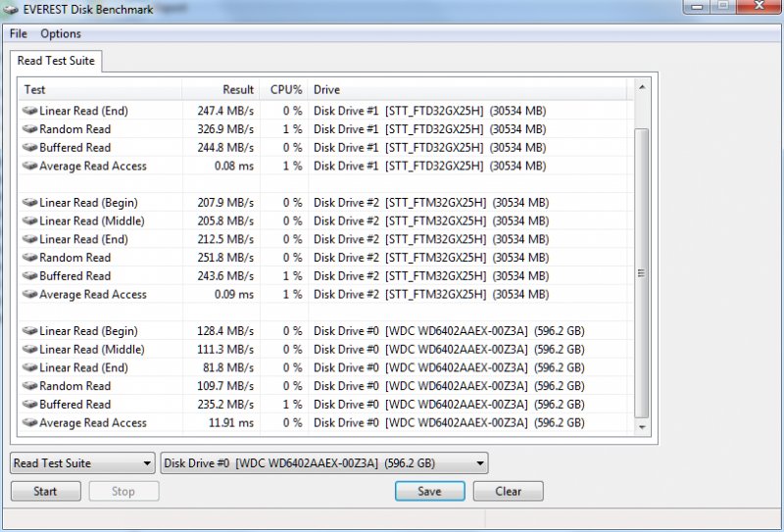Click Linear Read (Middle) label for Disk Drive #2
Viewport: 784px width, 532px height.
(x=92, y=220)
